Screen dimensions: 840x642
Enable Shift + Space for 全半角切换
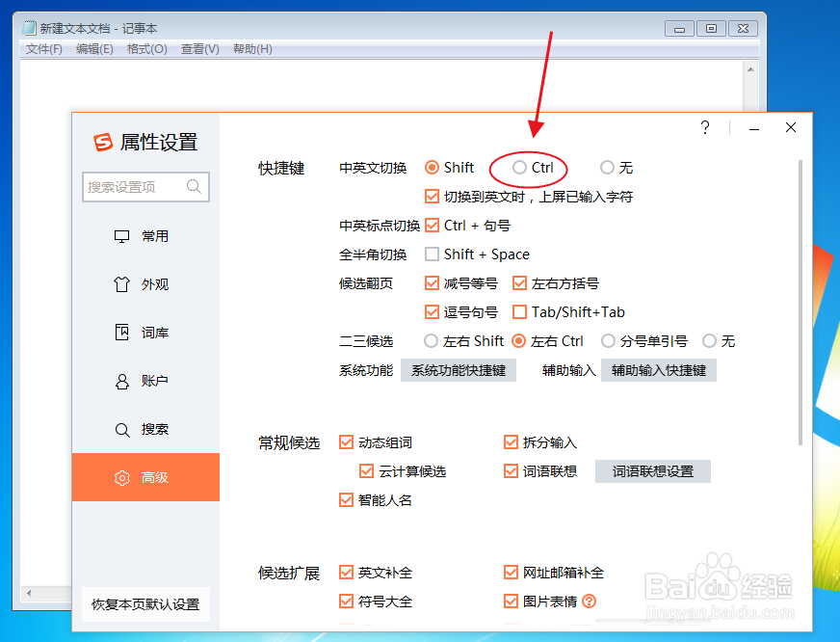(431, 254)
